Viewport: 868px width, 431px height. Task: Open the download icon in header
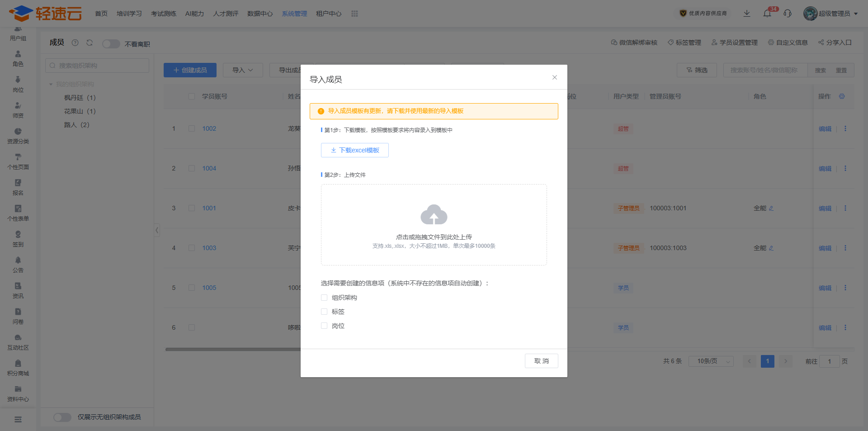tap(747, 14)
